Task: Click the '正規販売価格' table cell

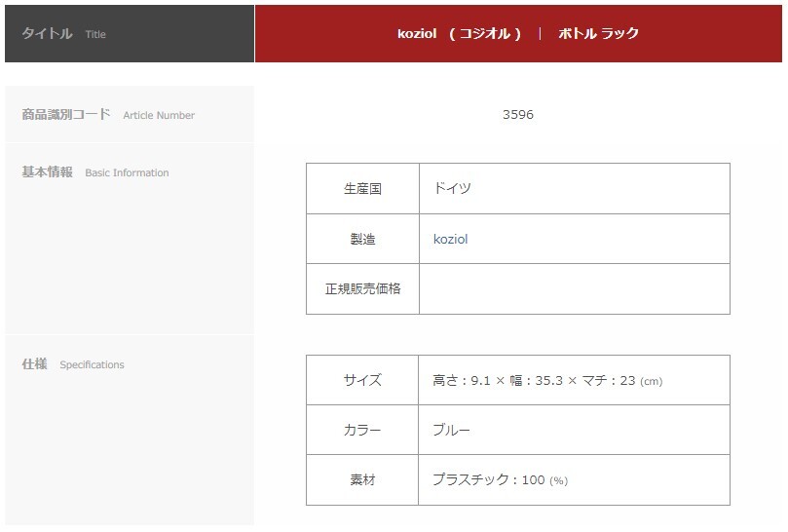Action: [362, 289]
